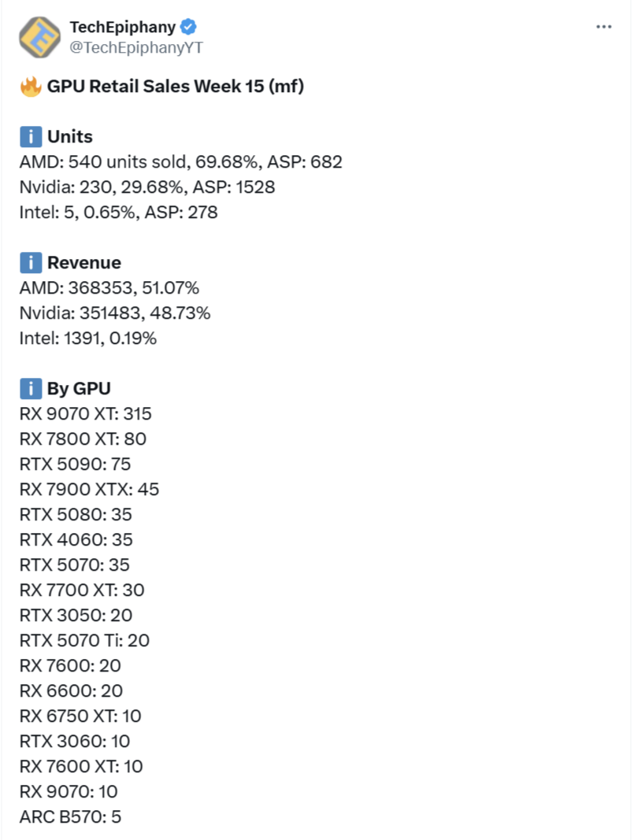
Task: Click the RTX 5070 Ti: 20 entry
Action: click(85, 640)
